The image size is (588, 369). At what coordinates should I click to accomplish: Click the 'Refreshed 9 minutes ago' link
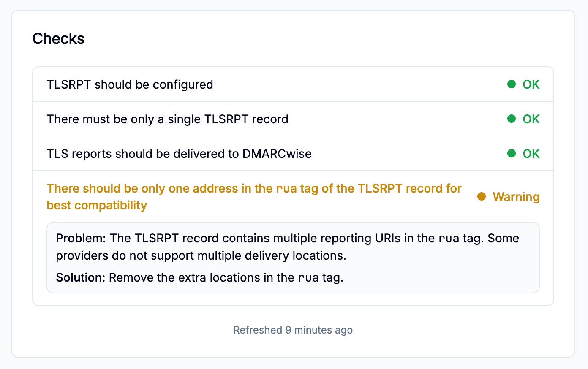click(293, 330)
